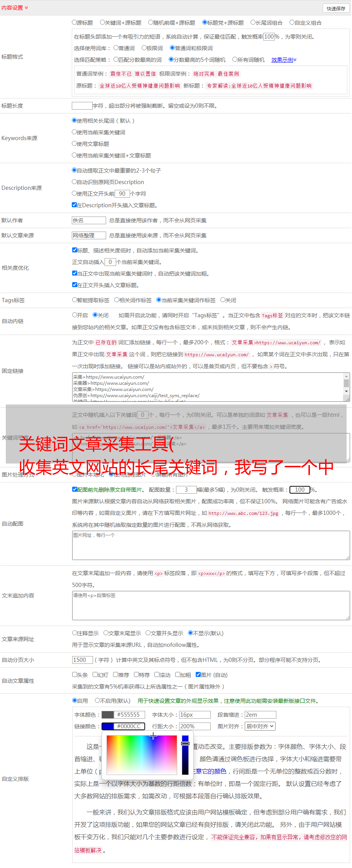Check the 加粗 article attribute
This screenshot has width=352, height=868.
coord(178,675)
